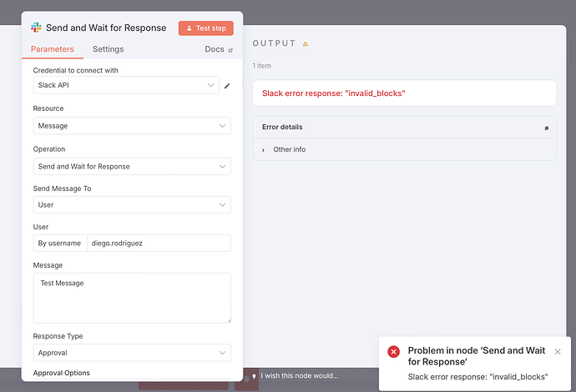Open Docs external link

219,49
